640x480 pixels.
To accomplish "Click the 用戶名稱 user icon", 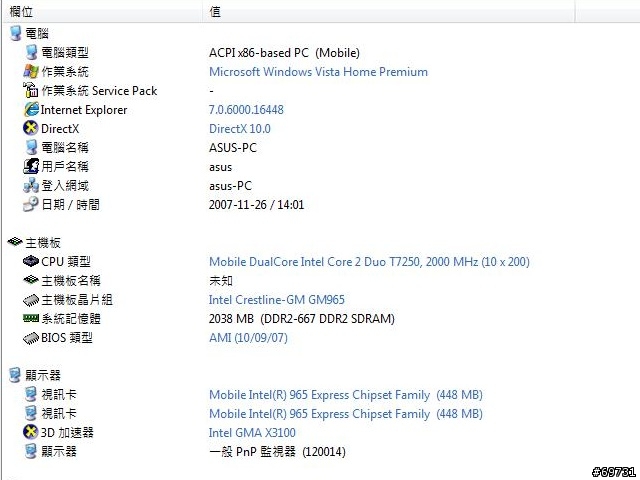I will [x=31, y=166].
